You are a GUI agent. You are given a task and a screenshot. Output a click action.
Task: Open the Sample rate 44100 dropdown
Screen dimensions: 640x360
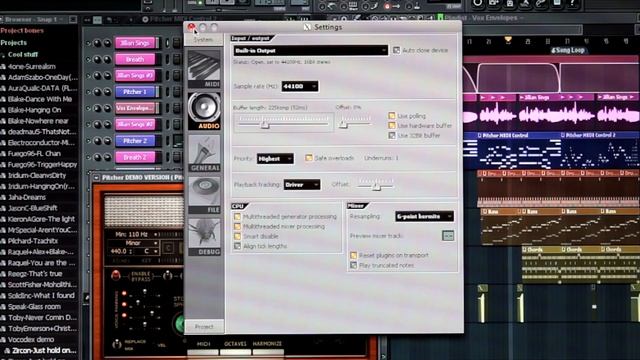(x=300, y=86)
